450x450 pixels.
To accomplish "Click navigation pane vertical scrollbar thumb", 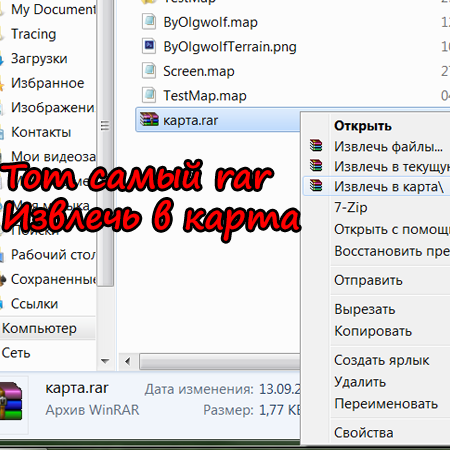I will [x=105, y=143].
